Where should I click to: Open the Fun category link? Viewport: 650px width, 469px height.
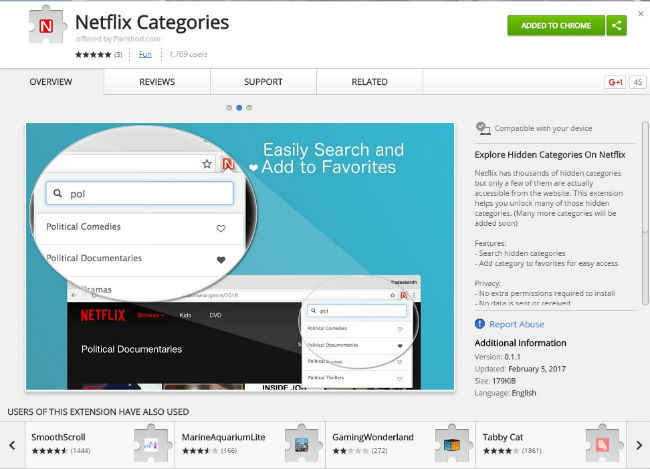(145, 54)
